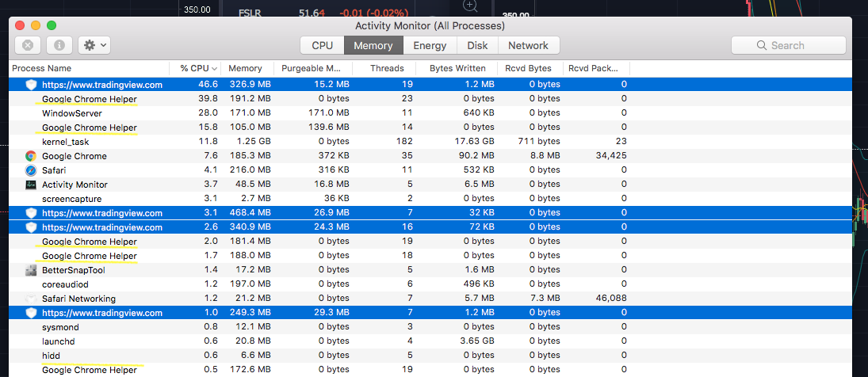Open the gear action dropdown menu
The height and width of the screenshot is (377, 868).
tap(94, 45)
